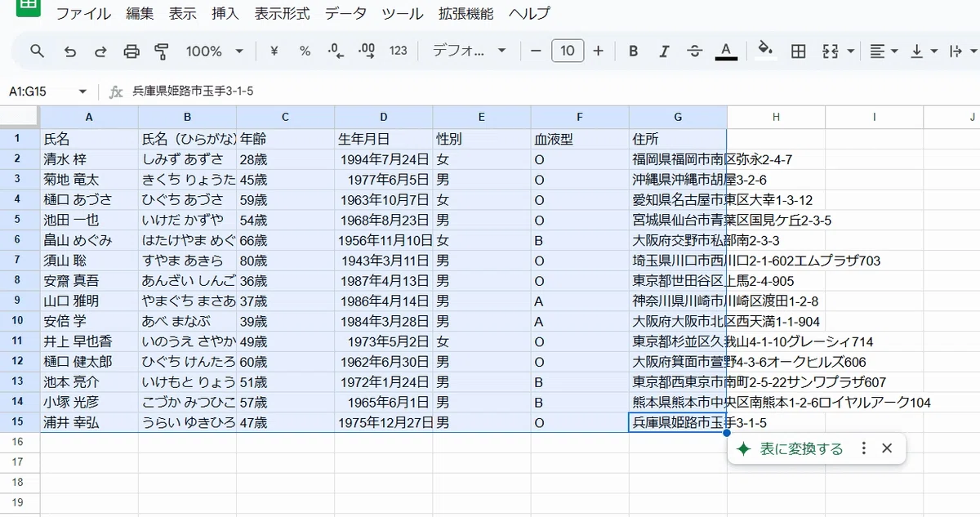Print the spreadsheet
The width and height of the screenshot is (980, 517).
pos(131,51)
